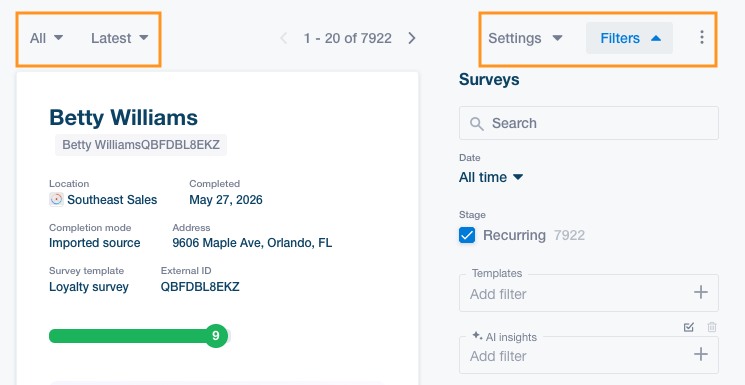Click the edit checkbox icon above AI insights
The width and height of the screenshot is (745, 385).
689,327
